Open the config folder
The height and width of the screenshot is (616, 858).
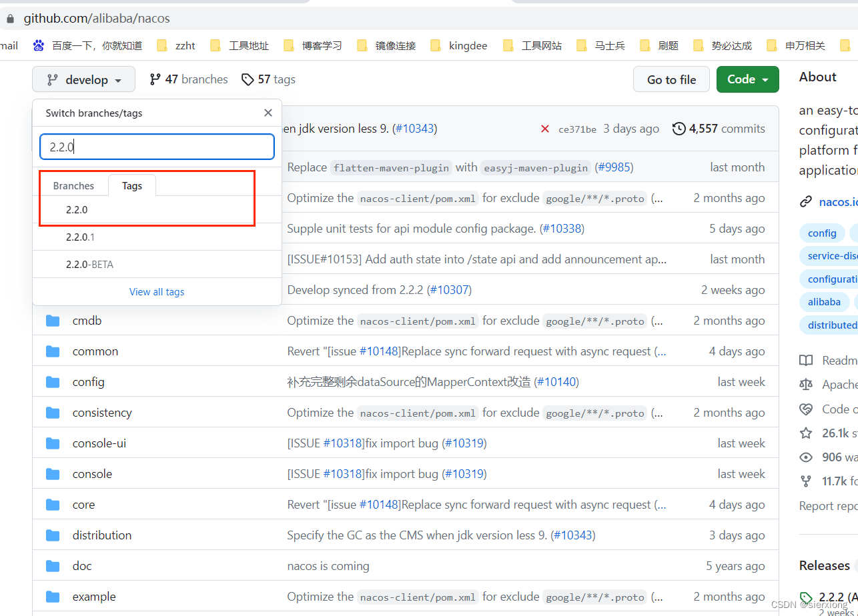coord(88,382)
